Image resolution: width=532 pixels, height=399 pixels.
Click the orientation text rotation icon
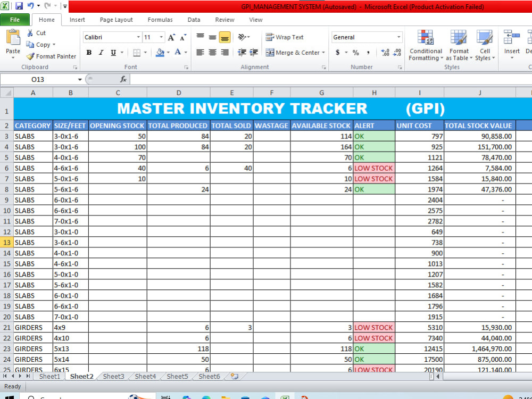[x=242, y=37]
